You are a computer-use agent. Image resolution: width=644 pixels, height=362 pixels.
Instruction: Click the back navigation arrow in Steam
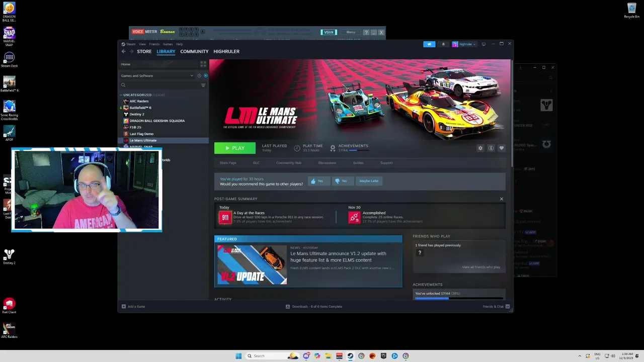[x=123, y=51]
